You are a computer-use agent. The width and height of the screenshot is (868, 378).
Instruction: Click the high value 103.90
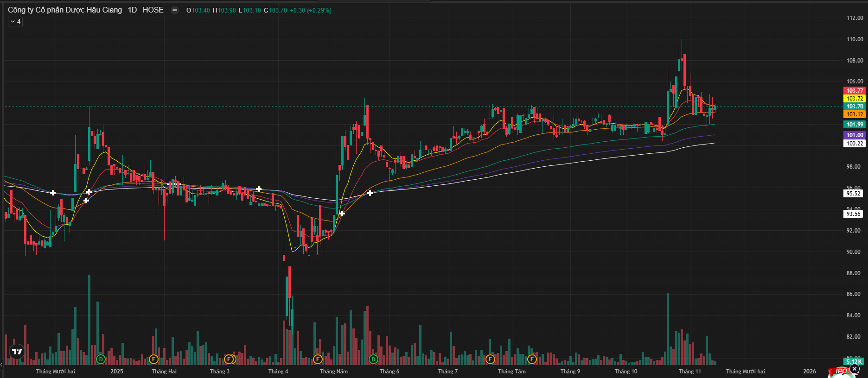click(x=227, y=10)
